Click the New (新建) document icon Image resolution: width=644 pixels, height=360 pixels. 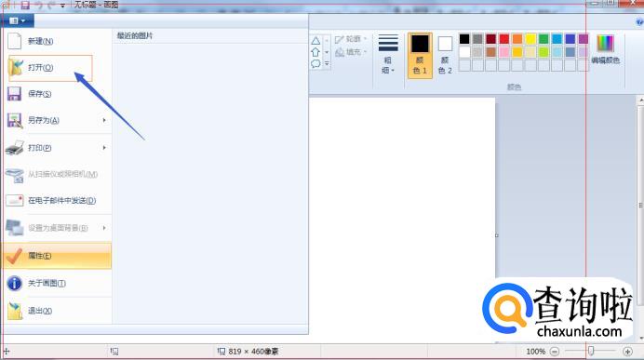14,41
